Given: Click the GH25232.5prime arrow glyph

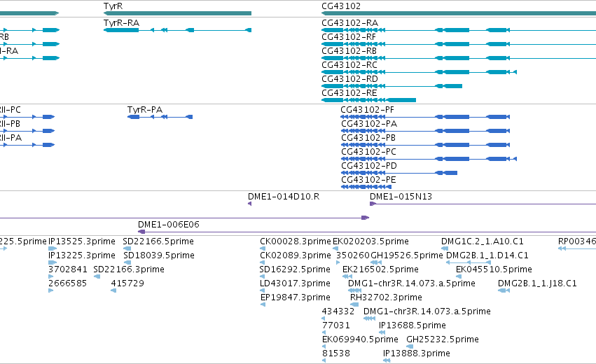Looking at the screenshot, I should pyautogui.click(x=410, y=346).
